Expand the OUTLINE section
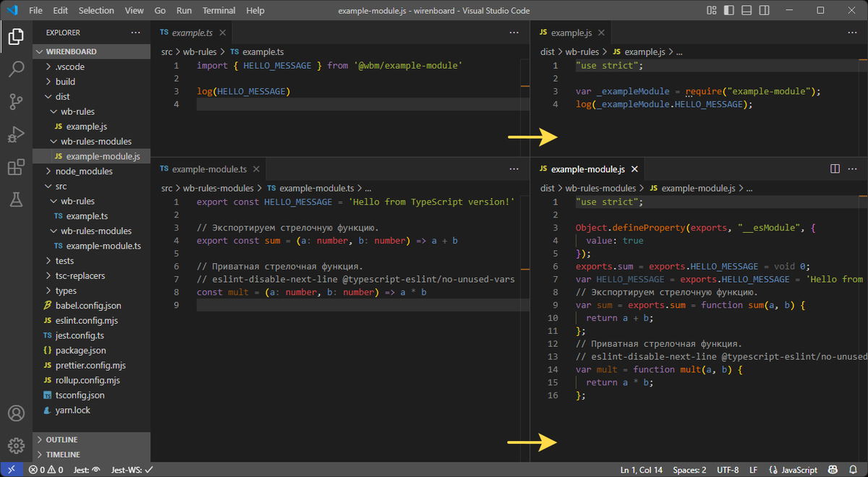Screen dimensions: 868x477 pyautogui.click(x=61, y=439)
